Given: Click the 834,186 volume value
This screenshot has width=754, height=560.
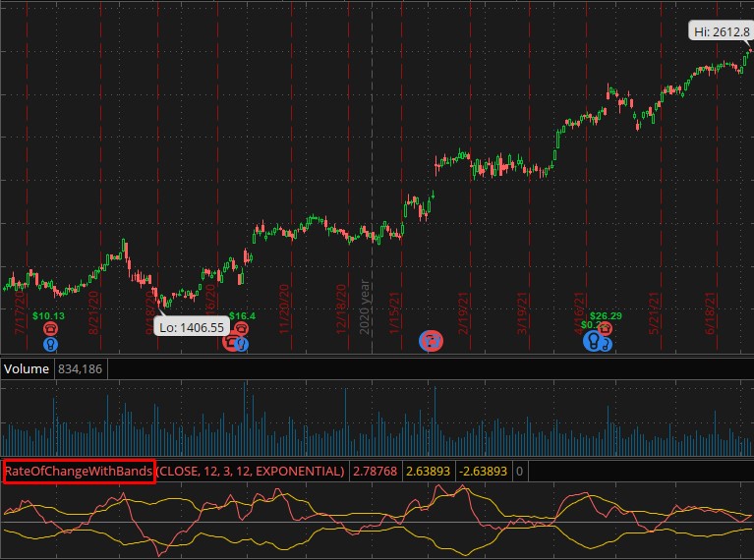Looking at the screenshot, I should 81,369.
